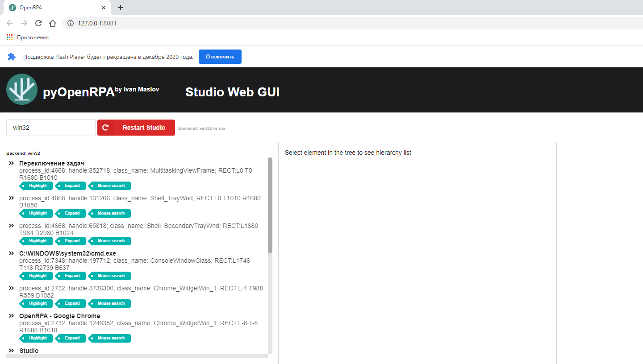
Task: Expand arrows for cmd.exe item
Action: point(12,253)
